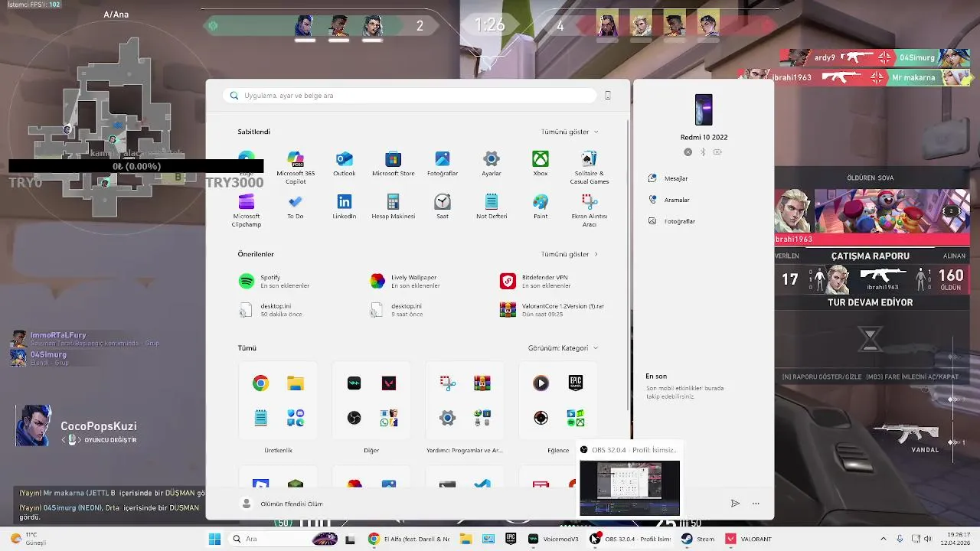This screenshot has height=551, width=980.
Task: Open Microsoft 365 Copilot pinned app
Action: (x=296, y=167)
